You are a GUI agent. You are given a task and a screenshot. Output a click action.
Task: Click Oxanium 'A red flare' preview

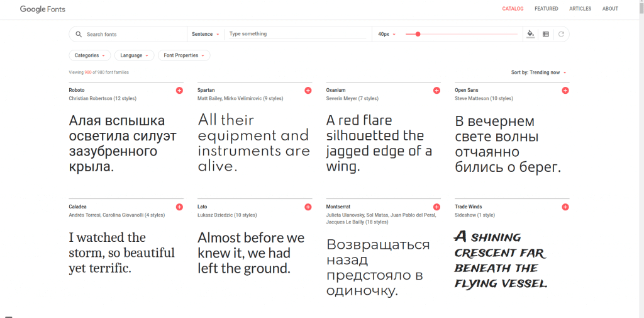[x=379, y=144]
